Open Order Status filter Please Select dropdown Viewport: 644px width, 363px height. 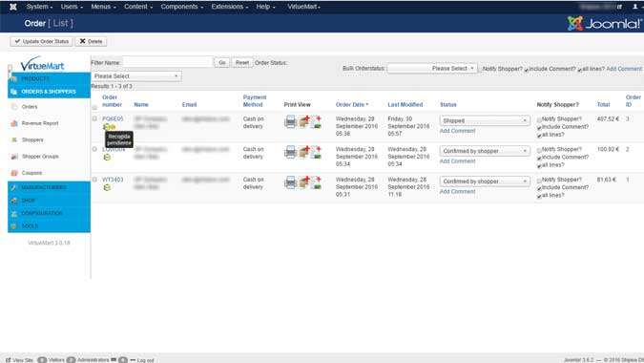[x=135, y=76]
